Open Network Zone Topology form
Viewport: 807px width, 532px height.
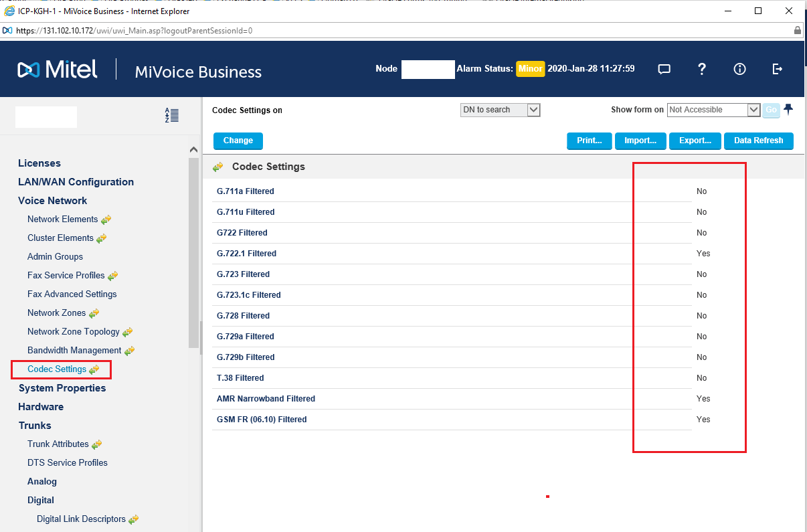(x=74, y=332)
